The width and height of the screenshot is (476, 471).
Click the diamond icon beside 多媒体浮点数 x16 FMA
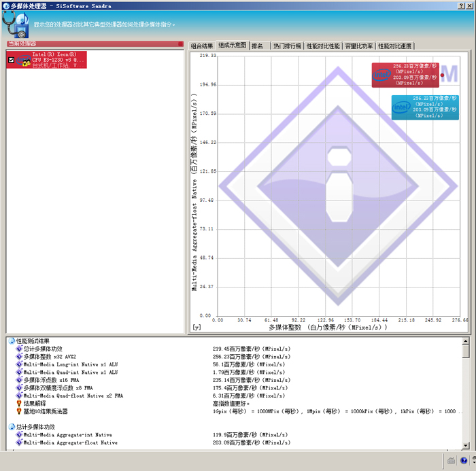point(19,380)
